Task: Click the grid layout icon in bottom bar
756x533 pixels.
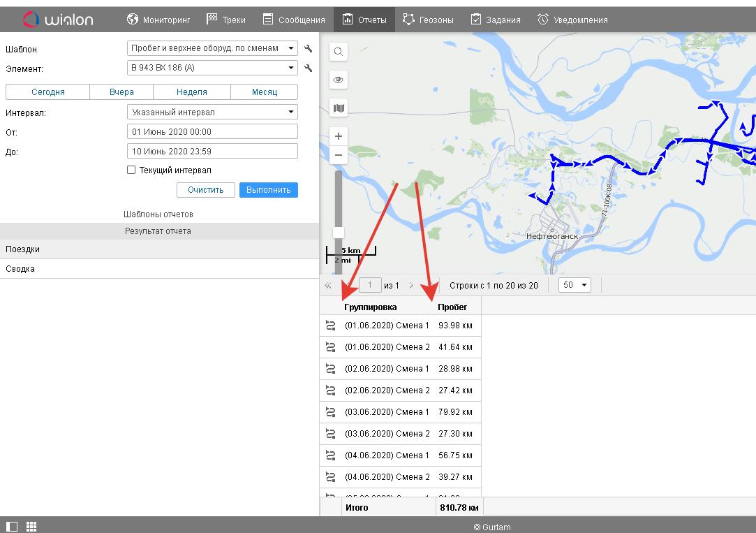Action: tap(31, 527)
